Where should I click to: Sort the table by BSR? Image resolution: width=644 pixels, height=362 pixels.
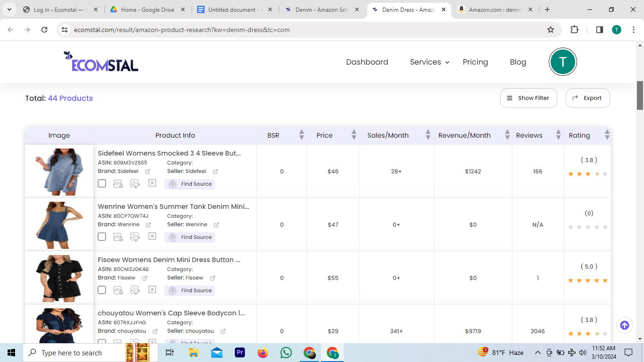(301, 135)
